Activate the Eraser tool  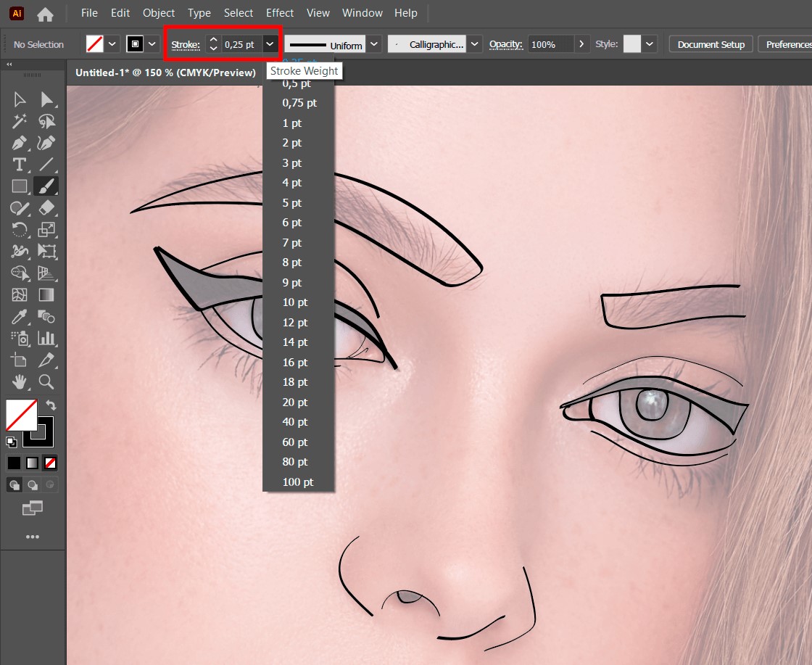pyautogui.click(x=46, y=208)
